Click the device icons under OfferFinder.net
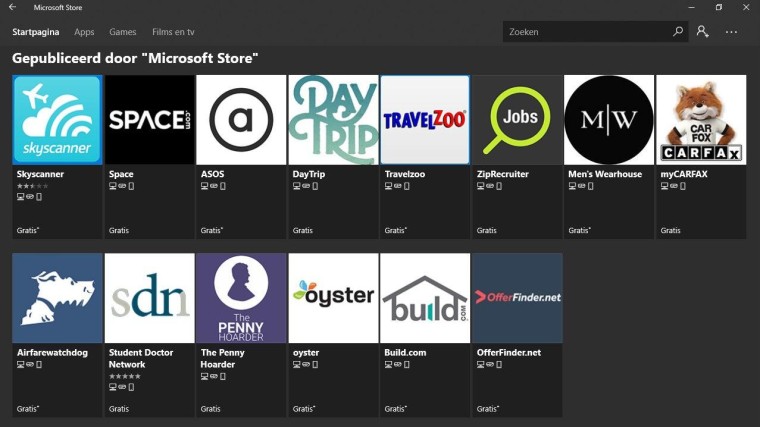 click(489, 364)
